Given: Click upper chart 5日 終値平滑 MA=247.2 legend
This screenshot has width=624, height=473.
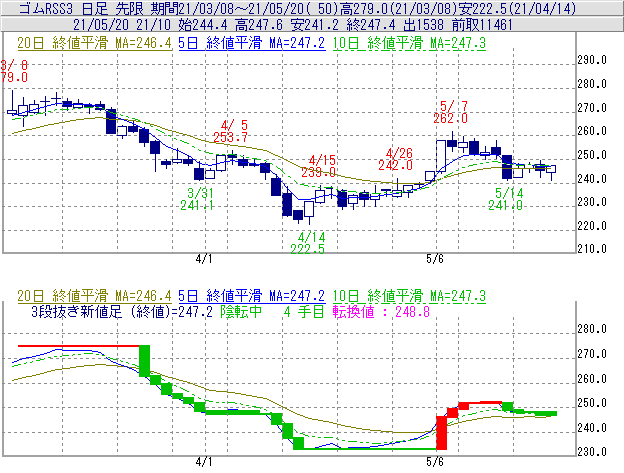Looking at the screenshot, I should (252, 43).
